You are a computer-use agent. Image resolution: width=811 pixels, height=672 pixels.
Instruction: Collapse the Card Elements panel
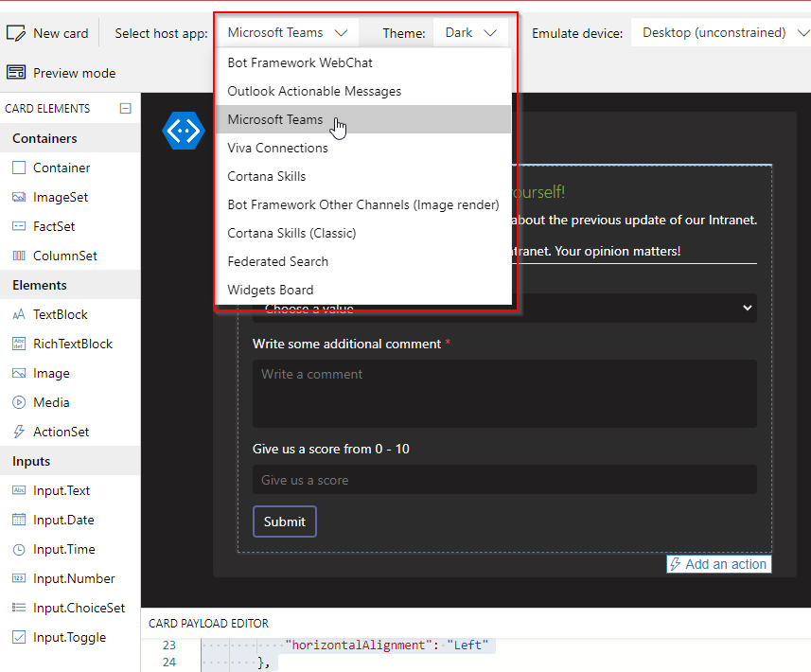click(125, 108)
